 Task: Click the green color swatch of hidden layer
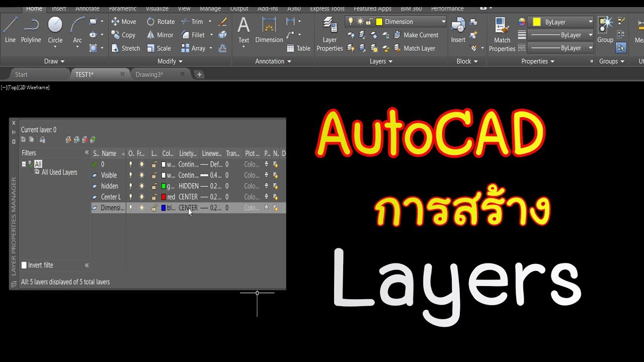coord(164,186)
